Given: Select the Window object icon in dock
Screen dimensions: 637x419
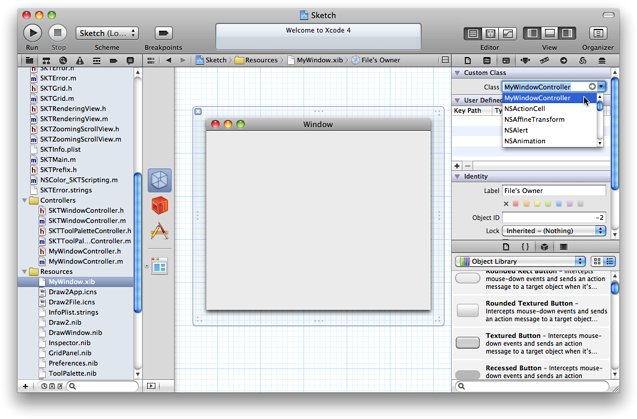Looking at the screenshot, I should click(159, 265).
